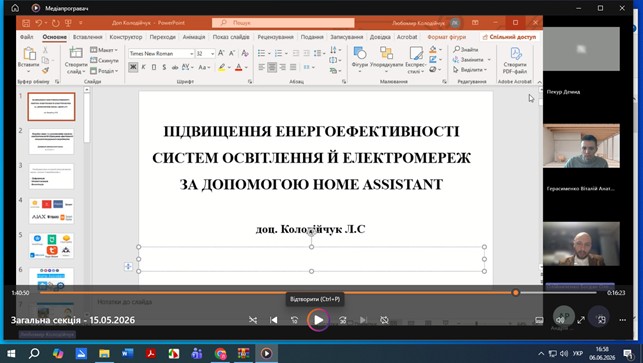
Task: Skip to previous track in media player
Action: click(x=274, y=320)
